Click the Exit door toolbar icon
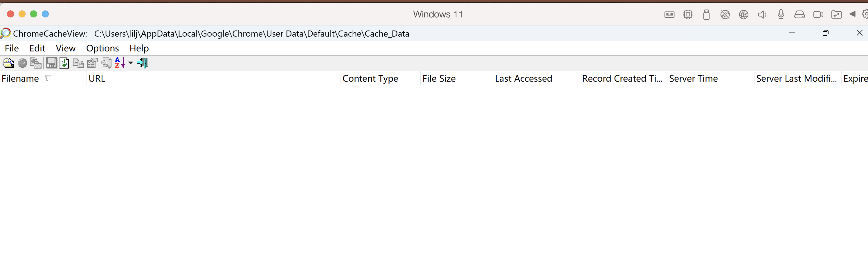This screenshot has height=262, width=868. pyautogui.click(x=143, y=63)
